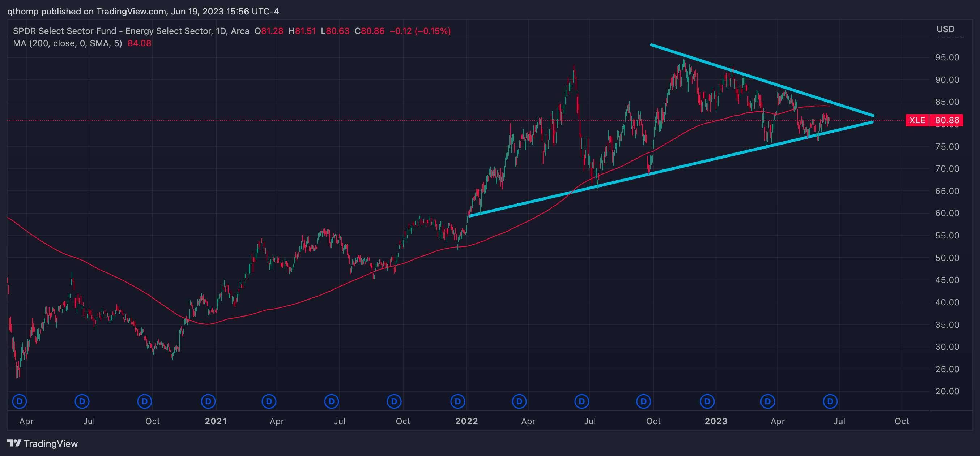Click the dividend marker just before 2021

[x=208, y=401]
